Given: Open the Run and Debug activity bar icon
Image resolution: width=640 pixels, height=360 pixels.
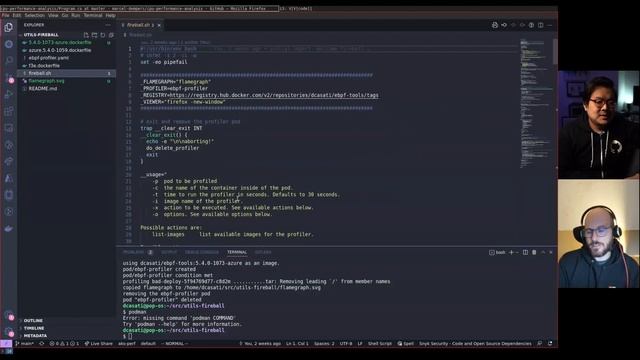Looking at the screenshot, I should (x=9, y=94).
